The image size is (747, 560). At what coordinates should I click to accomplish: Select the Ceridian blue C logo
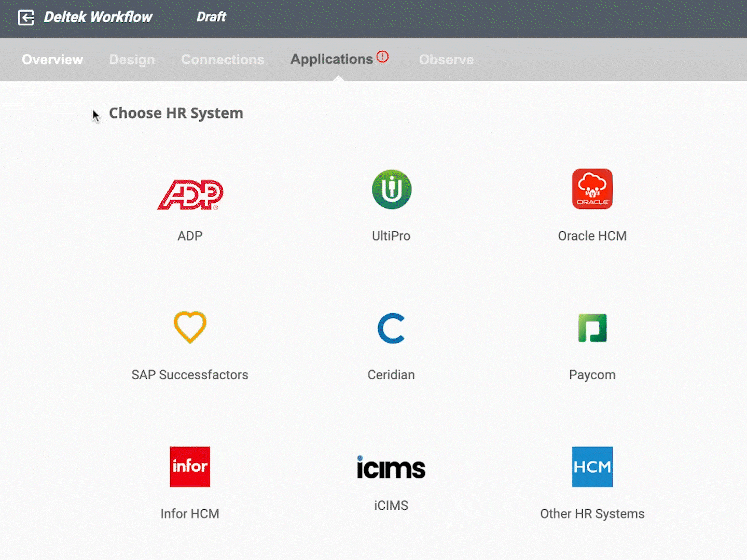(x=391, y=328)
